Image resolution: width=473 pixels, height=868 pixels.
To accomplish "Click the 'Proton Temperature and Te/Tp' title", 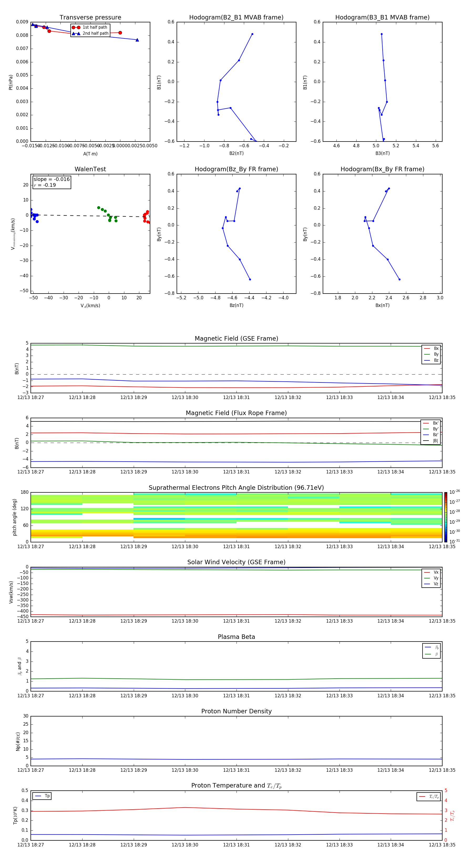I will (236, 786).
